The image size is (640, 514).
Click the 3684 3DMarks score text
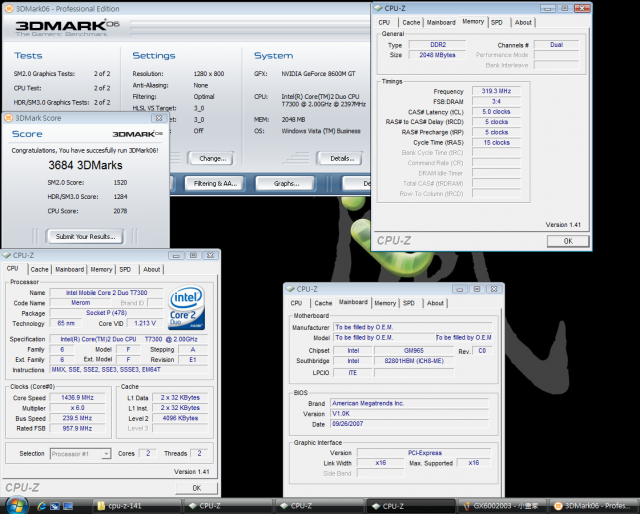coord(85,165)
